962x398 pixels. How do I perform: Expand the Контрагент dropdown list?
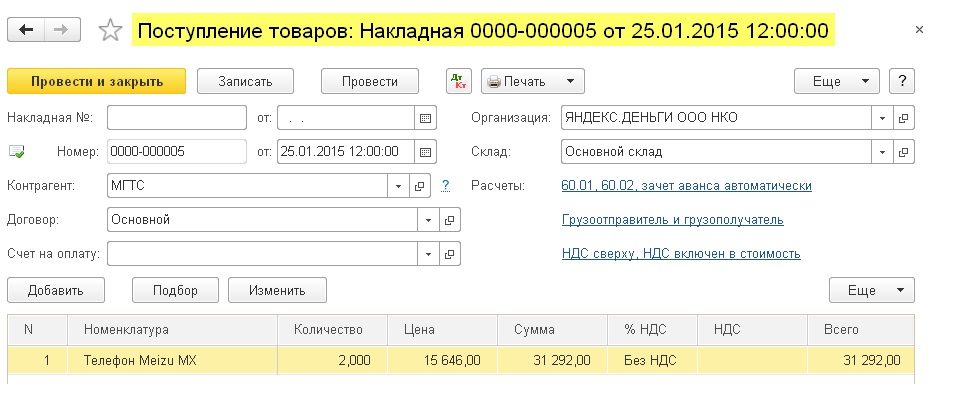398,186
